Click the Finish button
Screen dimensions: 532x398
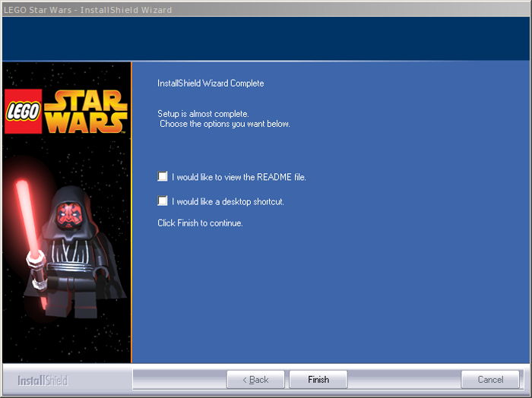click(318, 379)
